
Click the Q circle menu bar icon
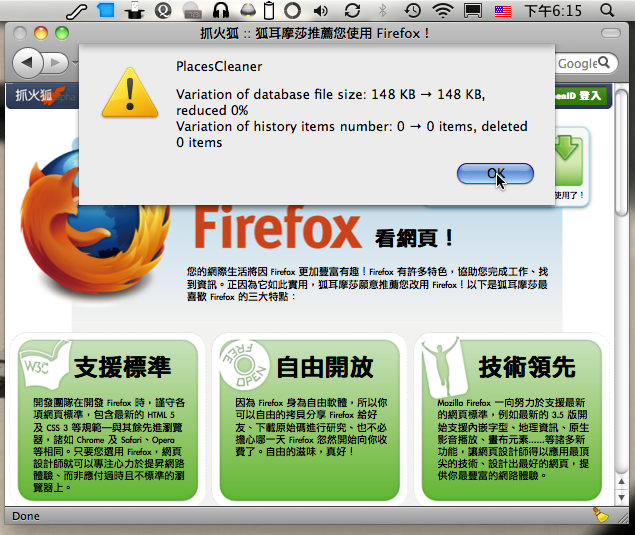point(163,11)
